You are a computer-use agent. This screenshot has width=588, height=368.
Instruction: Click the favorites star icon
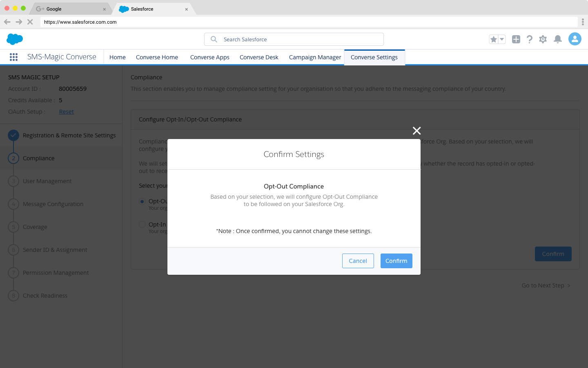tap(493, 39)
